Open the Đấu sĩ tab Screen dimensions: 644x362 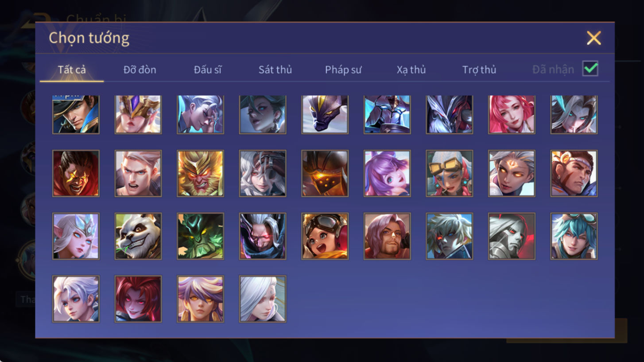pos(208,70)
